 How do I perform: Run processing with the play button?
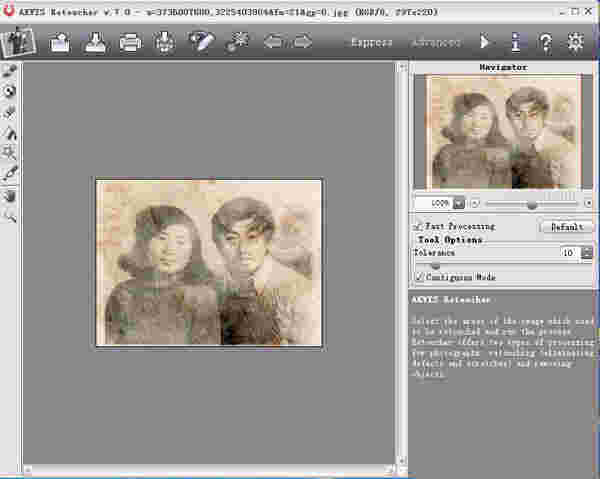[485, 43]
